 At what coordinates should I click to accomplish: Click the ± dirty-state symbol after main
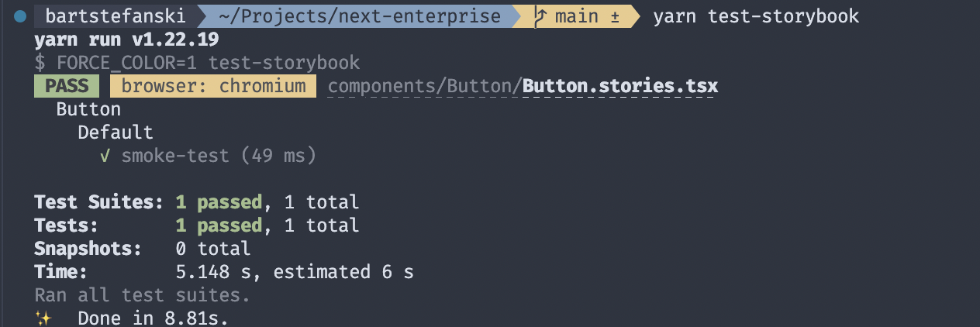click(x=614, y=16)
